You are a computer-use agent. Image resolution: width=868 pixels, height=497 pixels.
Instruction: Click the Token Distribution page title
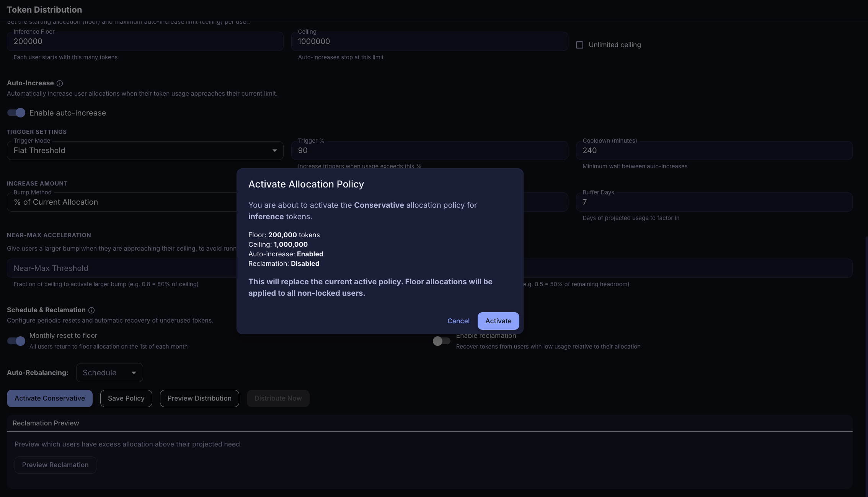tap(44, 10)
